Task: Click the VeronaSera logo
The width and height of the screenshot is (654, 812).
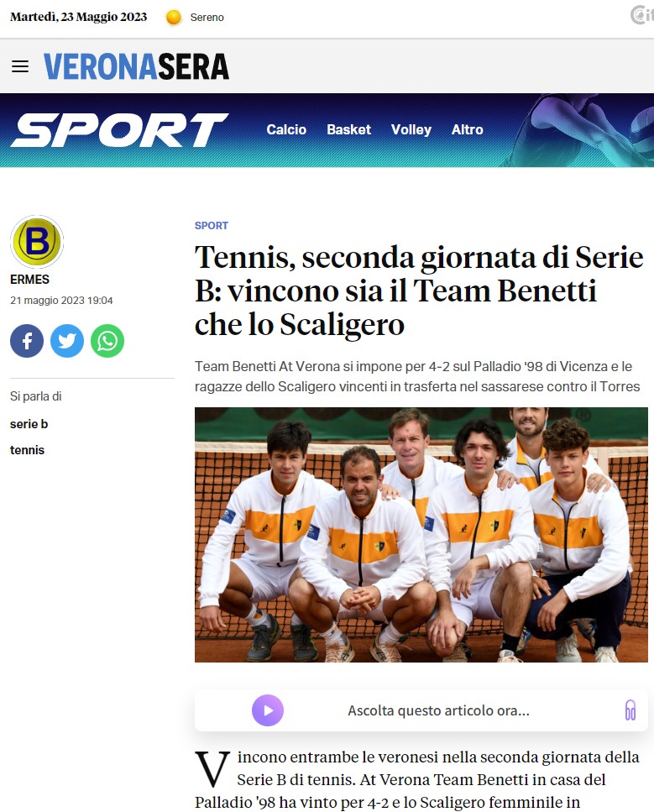Action: [x=136, y=66]
